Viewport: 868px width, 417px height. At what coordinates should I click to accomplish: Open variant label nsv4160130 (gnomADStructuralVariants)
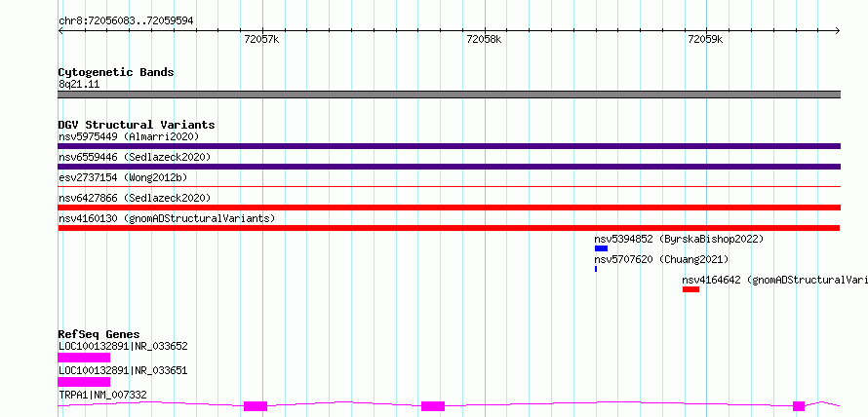click(x=167, y=218)
